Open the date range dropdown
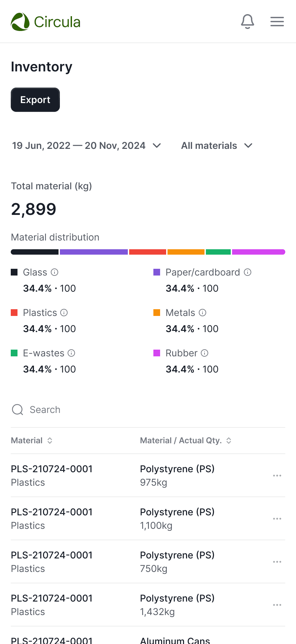 (87, 146)
